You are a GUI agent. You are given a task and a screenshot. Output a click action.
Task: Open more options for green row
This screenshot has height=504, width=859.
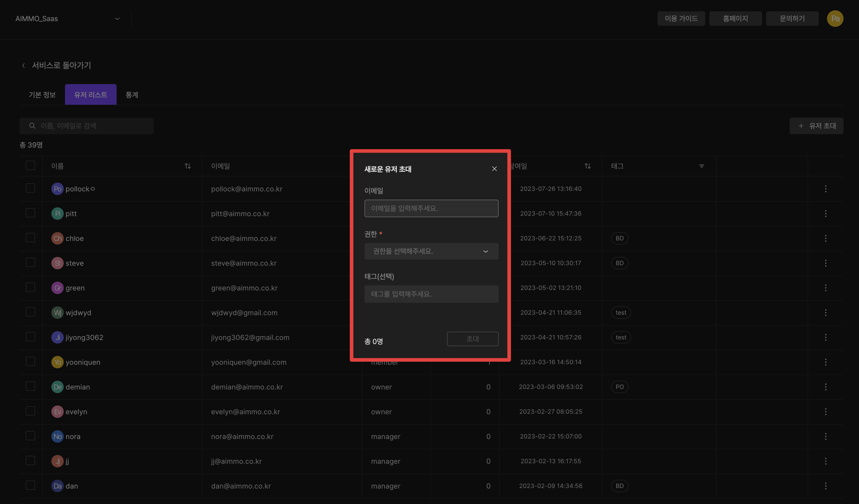[x=825, y=288]
